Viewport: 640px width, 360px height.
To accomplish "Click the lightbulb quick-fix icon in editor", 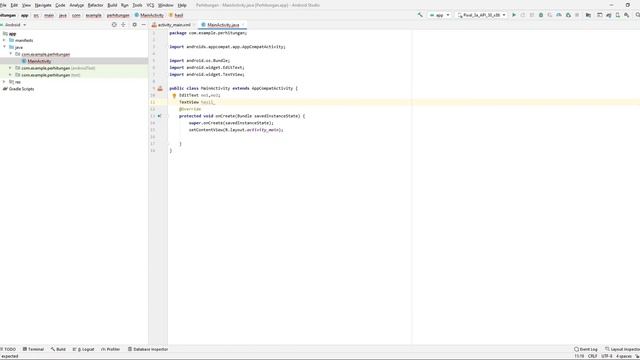I will [x=174, y=96].
